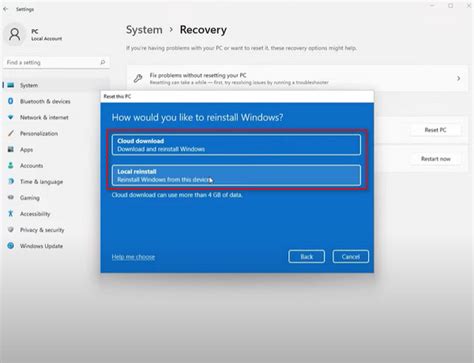This screenshot has height=363, width=474.
Task: Click the Gaming controller icon
Action: tap(11, 197)
